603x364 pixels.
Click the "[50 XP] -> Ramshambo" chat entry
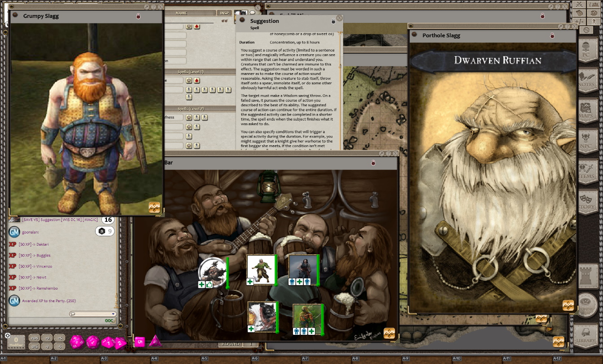[x=38, y=288]
